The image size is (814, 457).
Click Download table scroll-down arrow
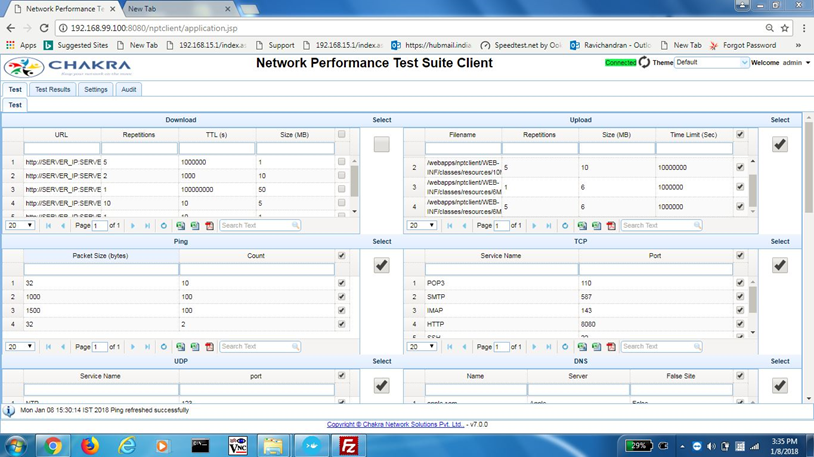click(355, 211)
